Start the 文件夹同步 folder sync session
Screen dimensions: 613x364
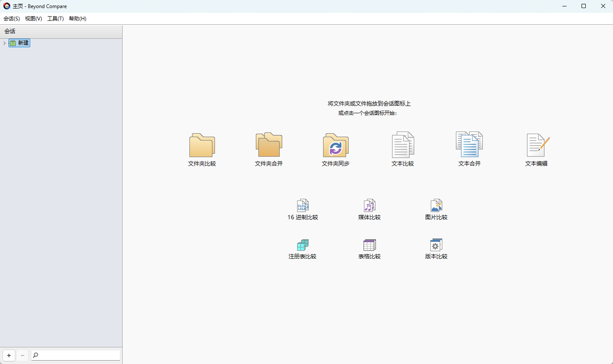pos(335,149)
